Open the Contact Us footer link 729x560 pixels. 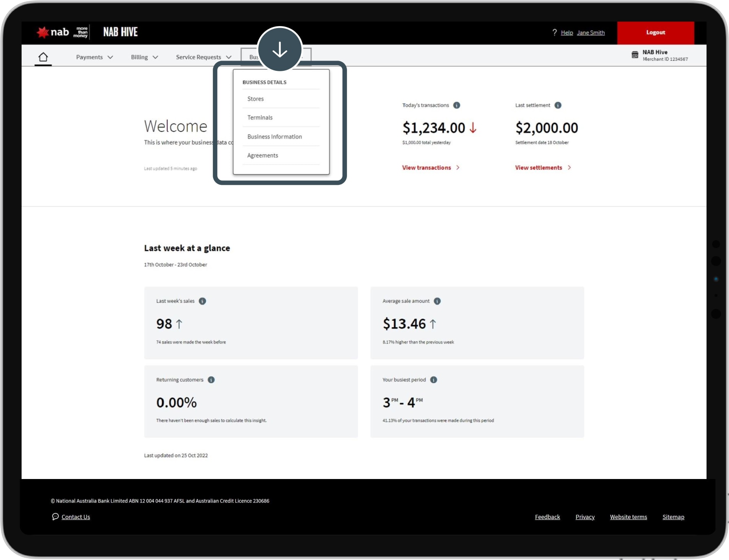point(76,517)
